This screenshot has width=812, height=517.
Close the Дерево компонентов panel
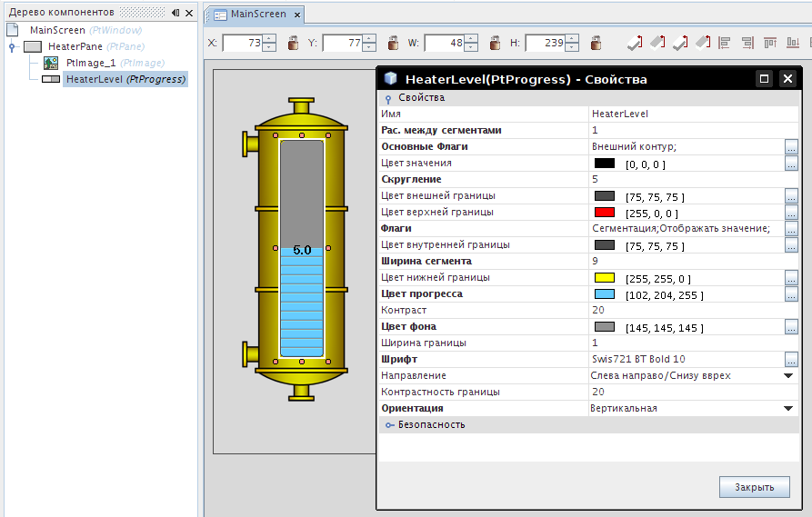[189, 13]
